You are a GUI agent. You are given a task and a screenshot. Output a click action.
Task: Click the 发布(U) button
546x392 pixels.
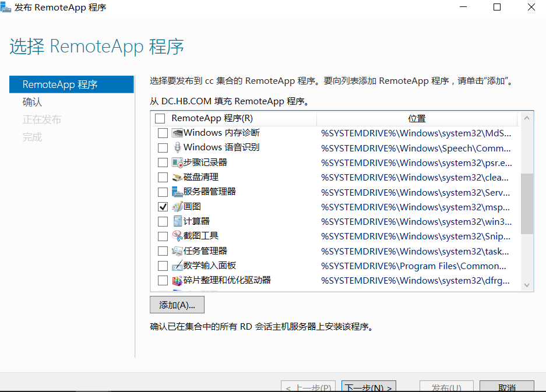click(446, 386)
